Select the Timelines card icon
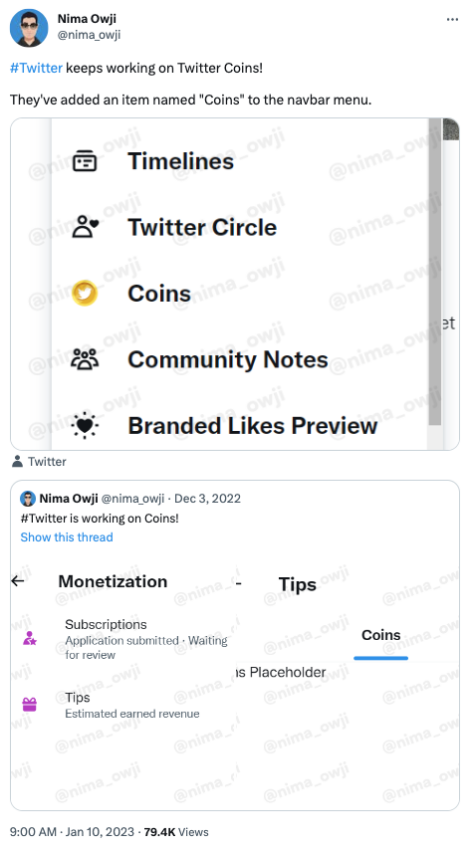 coord(85,161)
